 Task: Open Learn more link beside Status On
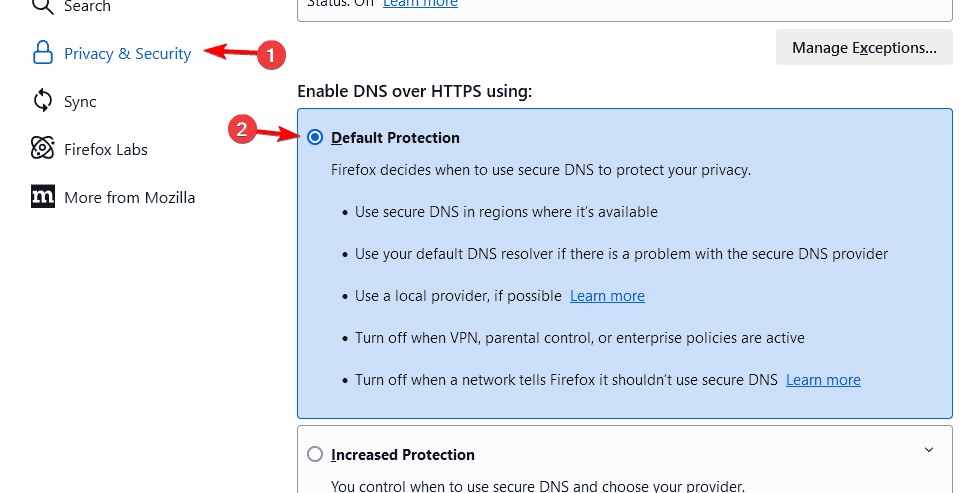[420, 3]
